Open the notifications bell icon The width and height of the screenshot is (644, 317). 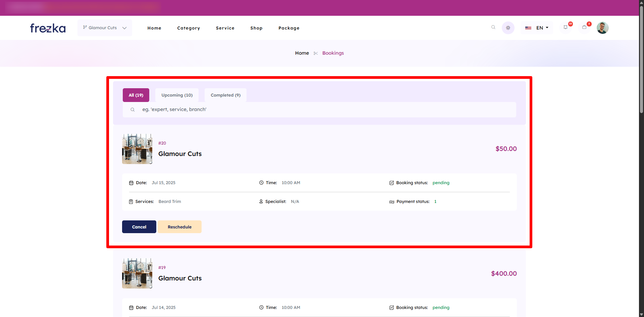(566, 28)
